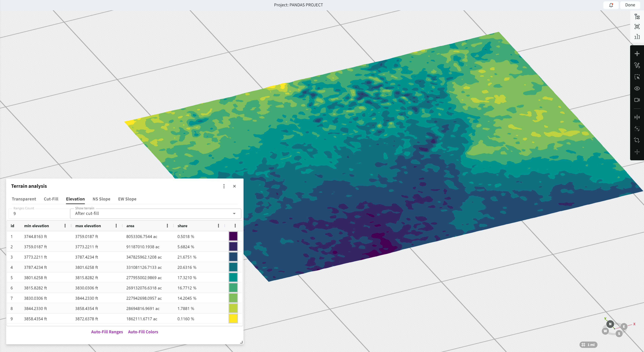Activate the dashed box selection tool
The height and width of the screenshot is (352, 644).
[637, 77]
